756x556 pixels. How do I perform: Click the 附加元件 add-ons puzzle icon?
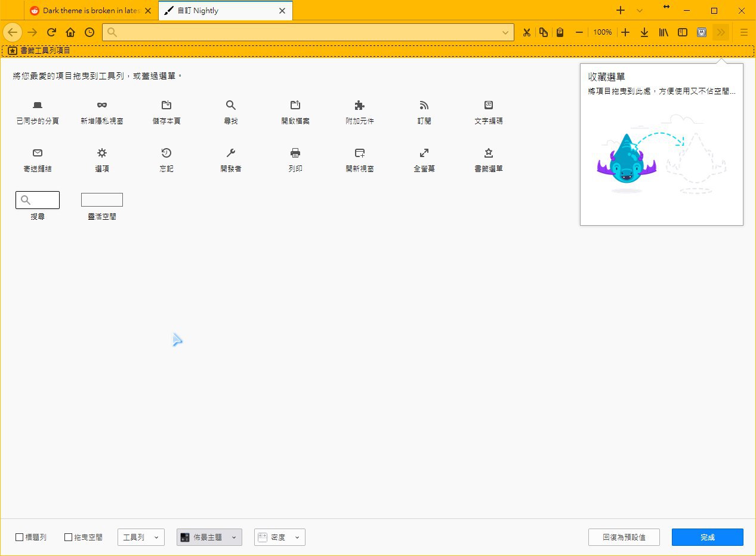coord(359,106)
